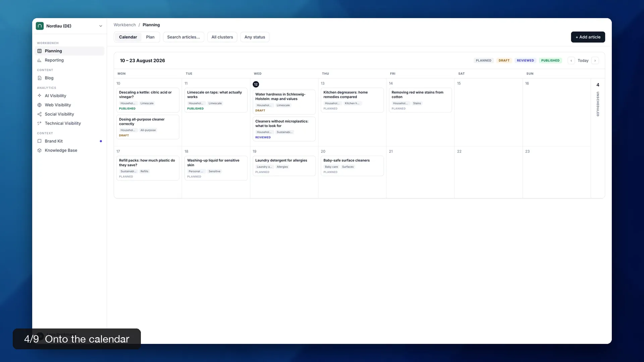Open Knowledge Base label in sidebar

[61, 150]
